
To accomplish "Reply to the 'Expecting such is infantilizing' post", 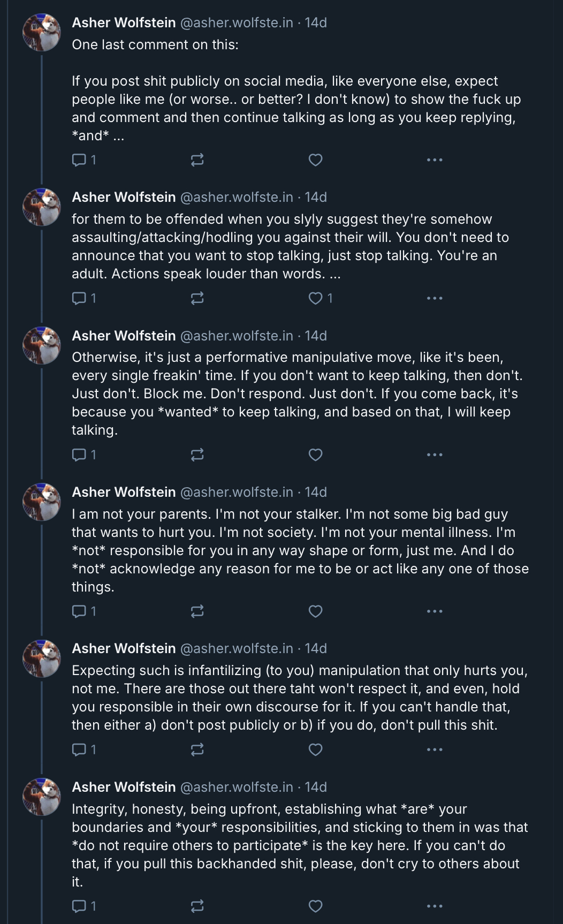I will (x=84, y=749).
